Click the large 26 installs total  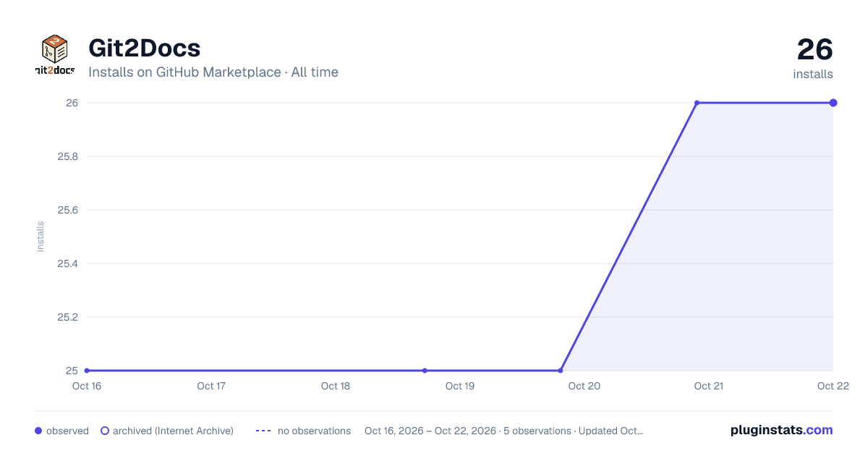click(x=814, y=50)
